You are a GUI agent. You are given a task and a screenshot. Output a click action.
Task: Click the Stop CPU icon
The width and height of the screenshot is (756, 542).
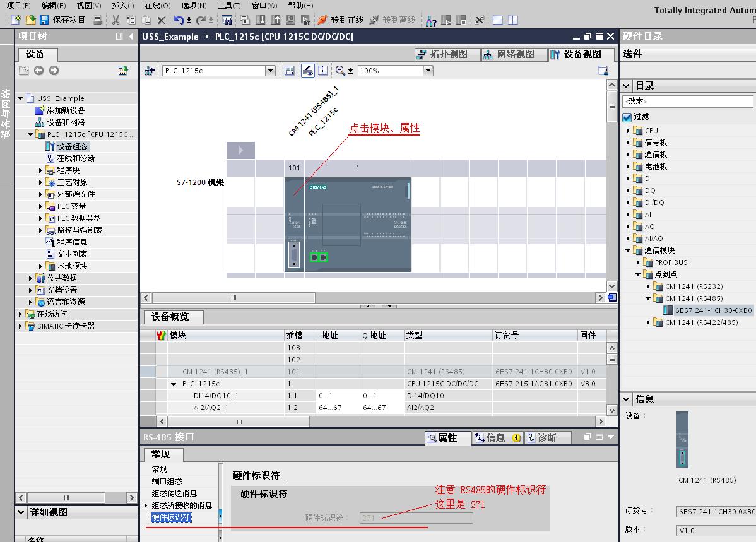tap(461, 20)
